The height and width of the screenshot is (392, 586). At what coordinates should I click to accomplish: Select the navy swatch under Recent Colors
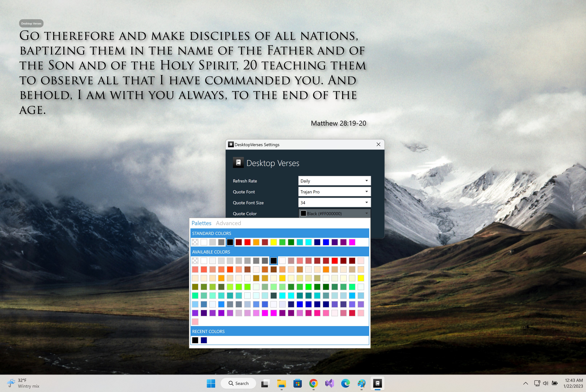coord(204,340)
